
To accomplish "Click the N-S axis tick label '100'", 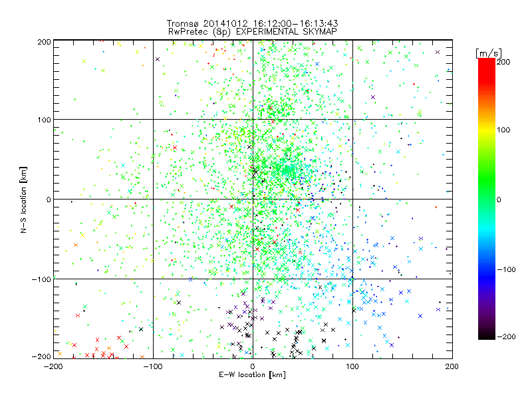I will (44, 120).
